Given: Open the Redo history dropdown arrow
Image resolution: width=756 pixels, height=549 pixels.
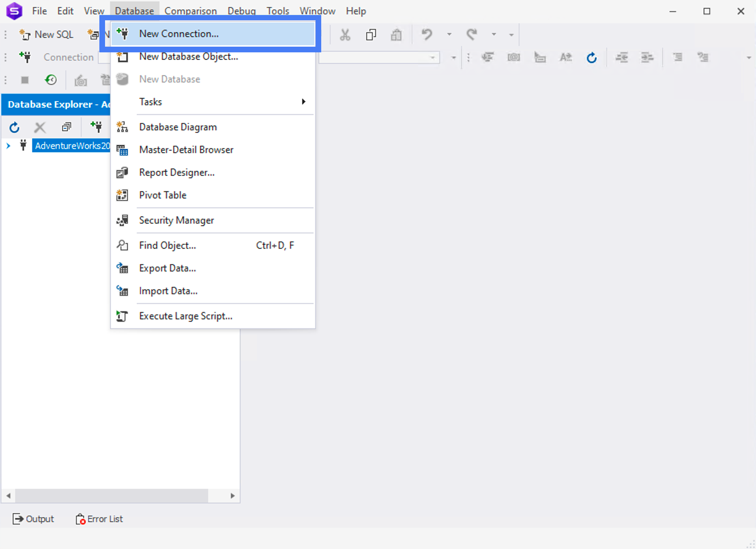Looking at the screenshot, I should click(494, 34).
